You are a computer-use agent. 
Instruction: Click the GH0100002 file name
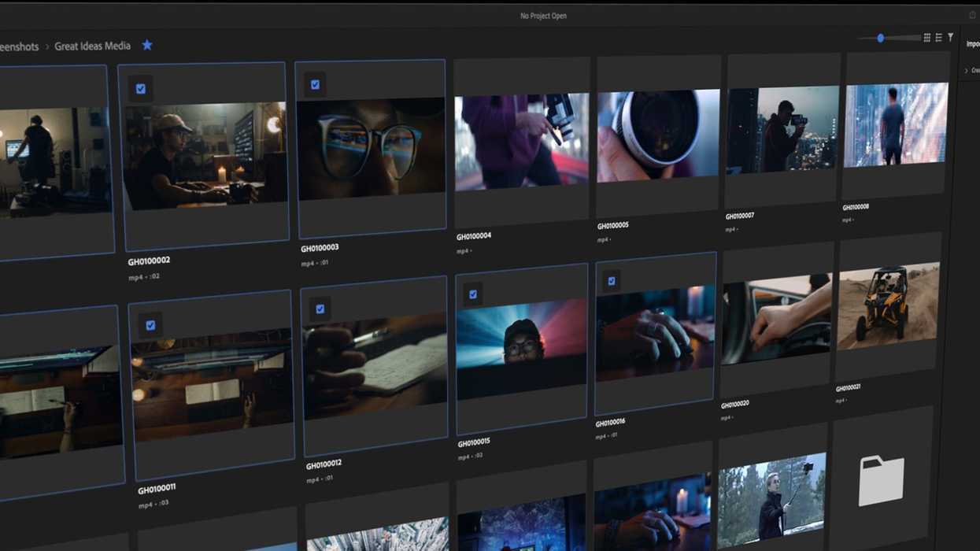point(149,261)
